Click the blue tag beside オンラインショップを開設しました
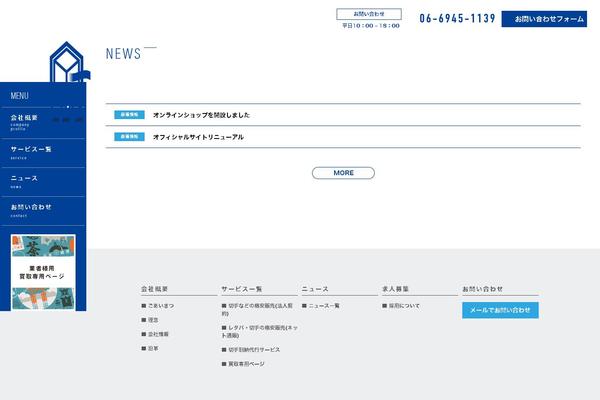This screenshot has width=600, height=400. coord(129,115)
